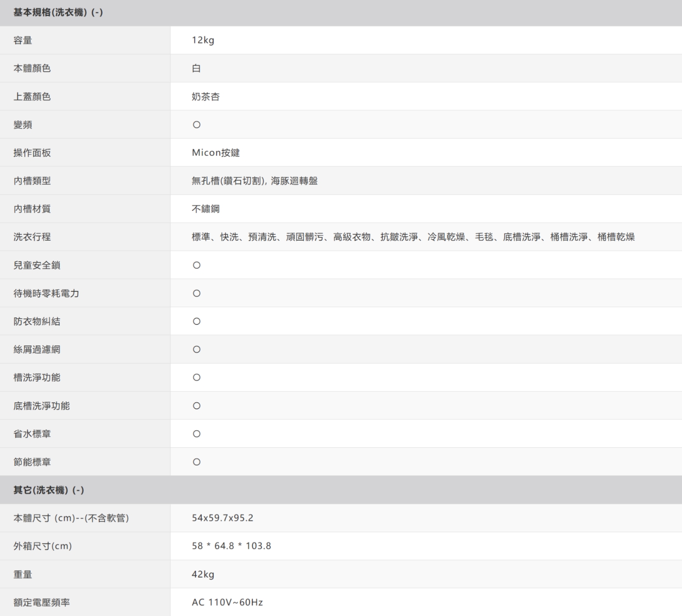Select the AC 110V~60Hz voltage value
The height and width of the screenshot is (616, 682).
click(x=227, y=602)
